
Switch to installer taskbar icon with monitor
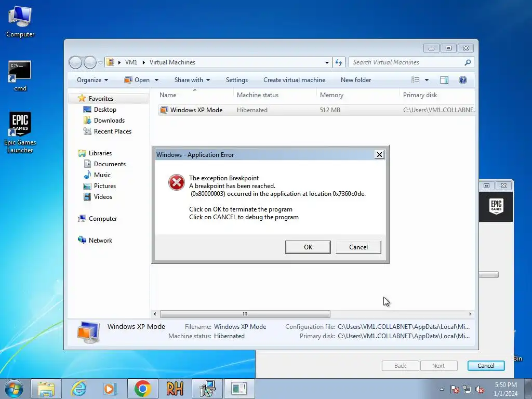coord(207,389)
